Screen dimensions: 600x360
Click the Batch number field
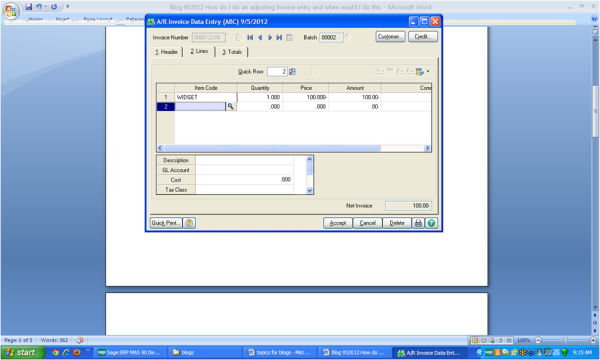click(x=331, y=37)
